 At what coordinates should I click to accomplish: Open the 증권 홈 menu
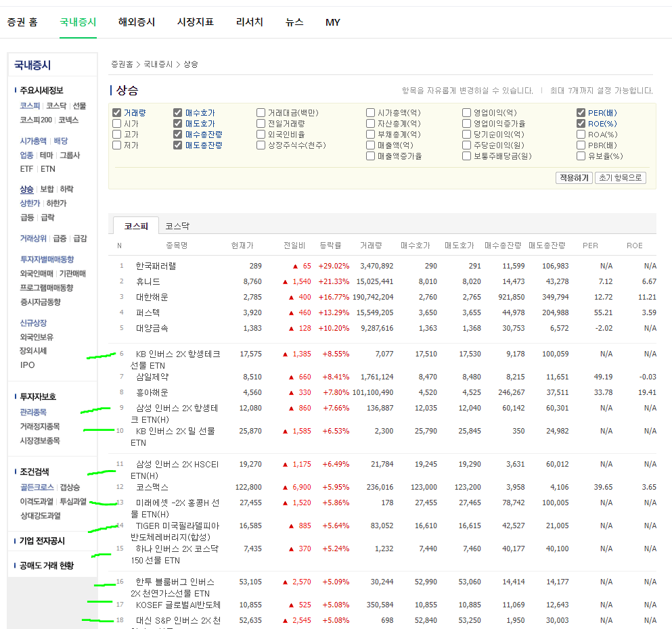coord(22,22)
